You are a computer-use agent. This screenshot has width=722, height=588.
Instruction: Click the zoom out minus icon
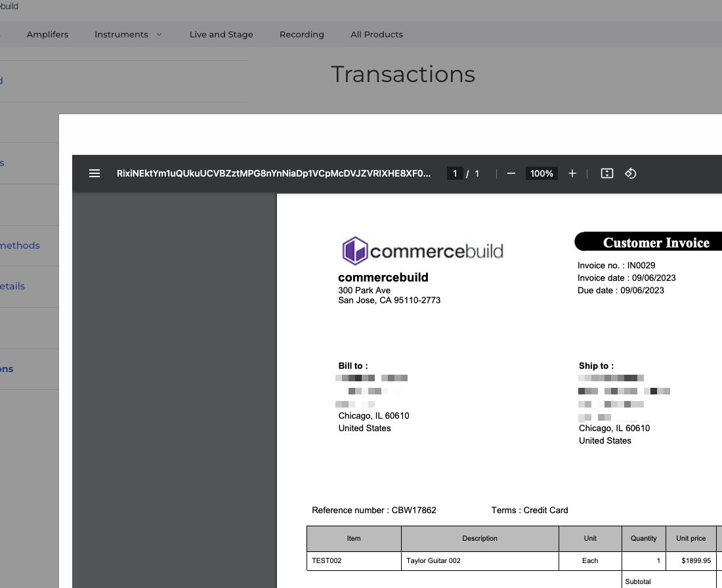pyautogui.click(x=511, y=173)
